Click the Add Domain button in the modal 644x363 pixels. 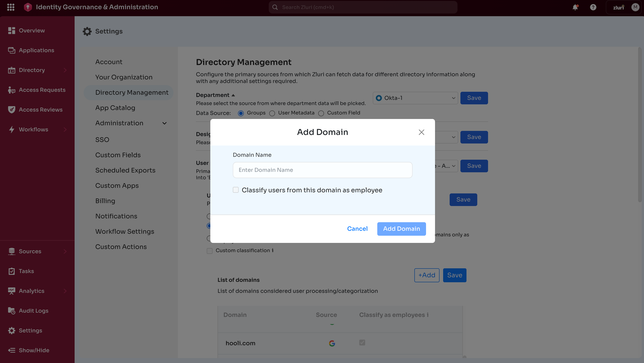coord(401,229)
